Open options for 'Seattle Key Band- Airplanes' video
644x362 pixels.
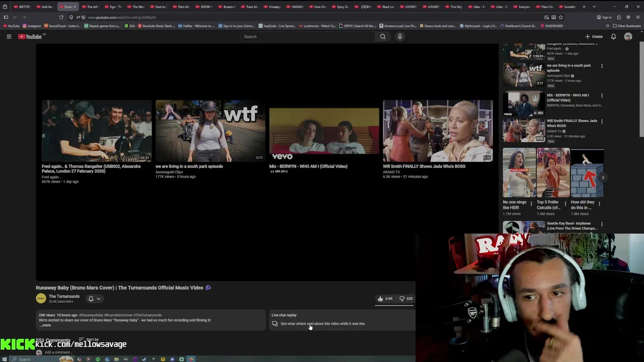pyautogui.click(x=602, y=224)
